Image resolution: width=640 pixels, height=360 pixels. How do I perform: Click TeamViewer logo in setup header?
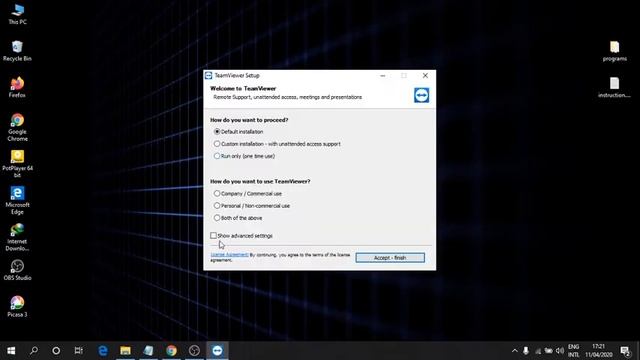pyautogui.click(x=421, y=95)
